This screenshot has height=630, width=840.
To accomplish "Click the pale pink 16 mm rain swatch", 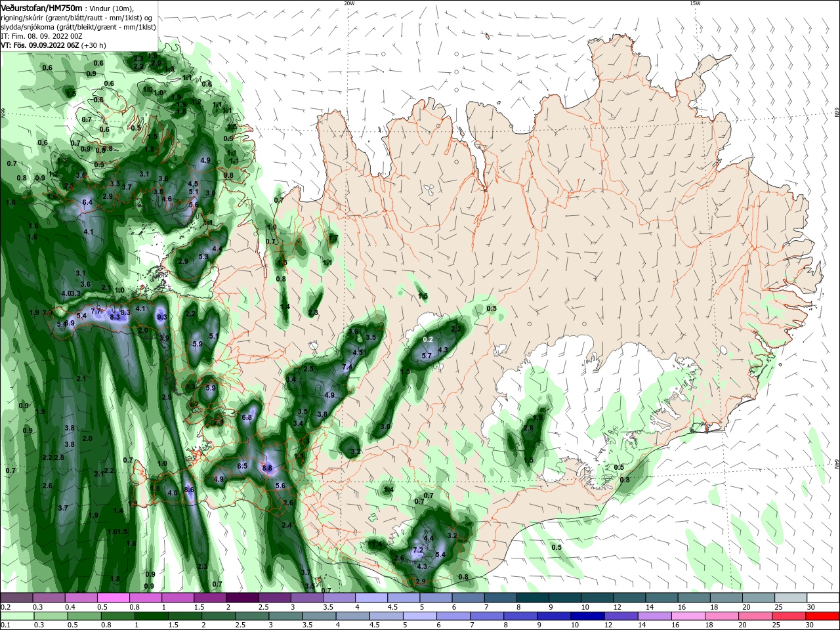I will pos(687,616).
